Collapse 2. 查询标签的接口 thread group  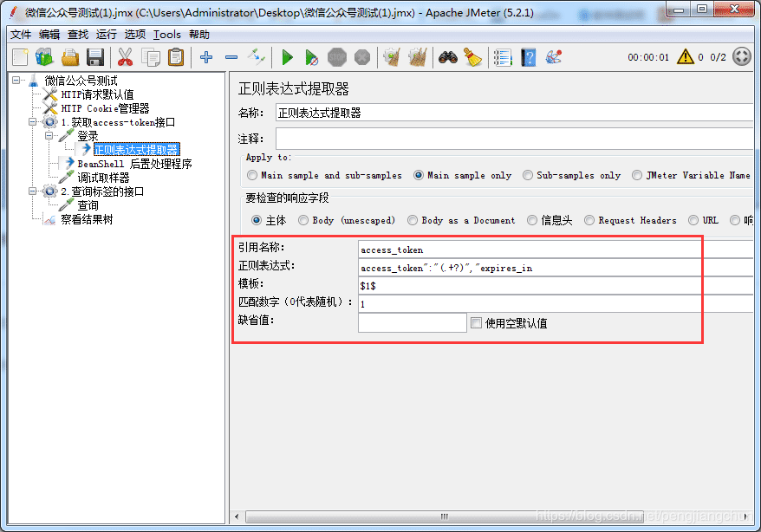click(33, 191)
